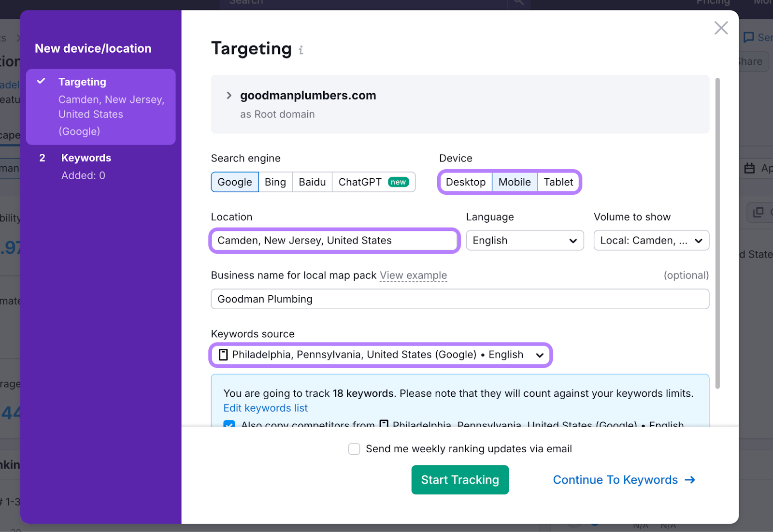Click the phone icon inside Keywords source field
Viewport: 773px width, 532px height.
click(223, 355)
